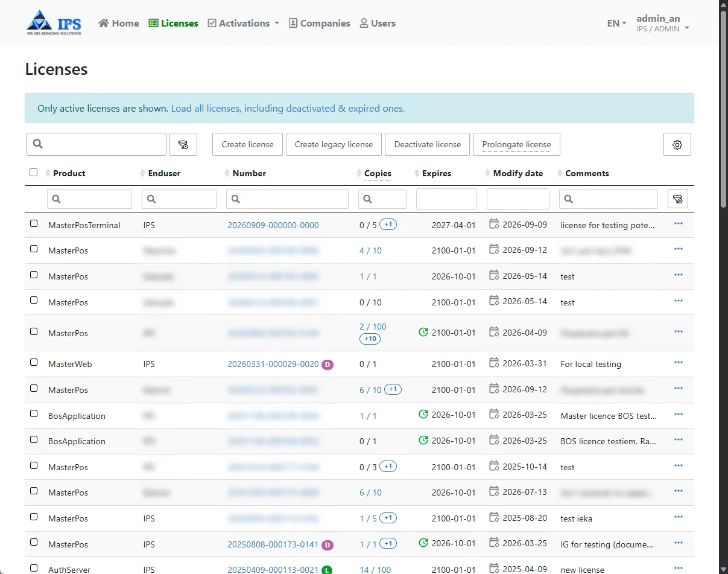Click the Enduser column filter field
Viewport: 728px width, 574px height.
click(x=179, y=199)
